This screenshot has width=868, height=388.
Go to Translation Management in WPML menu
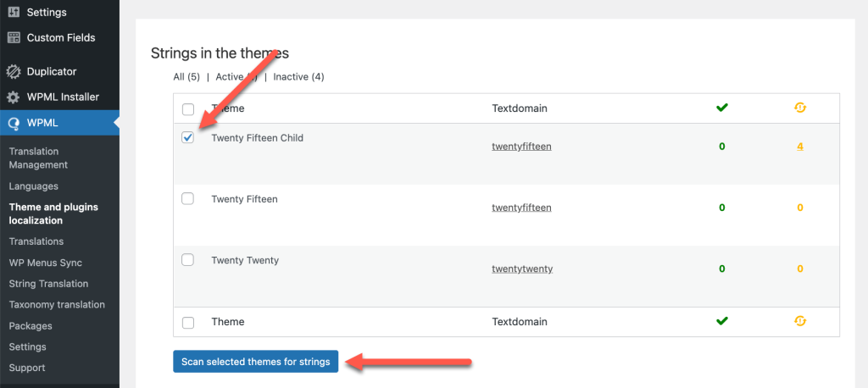[38, 158]
